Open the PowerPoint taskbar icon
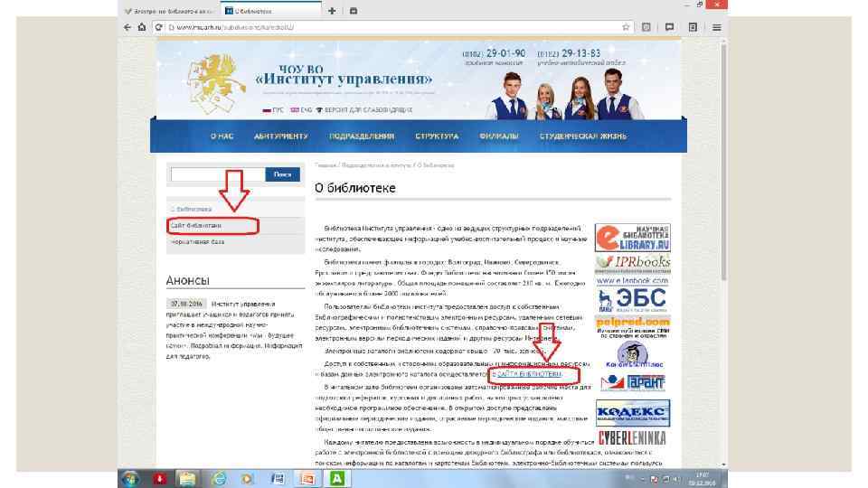868x488 pixels. coord(307,479)
